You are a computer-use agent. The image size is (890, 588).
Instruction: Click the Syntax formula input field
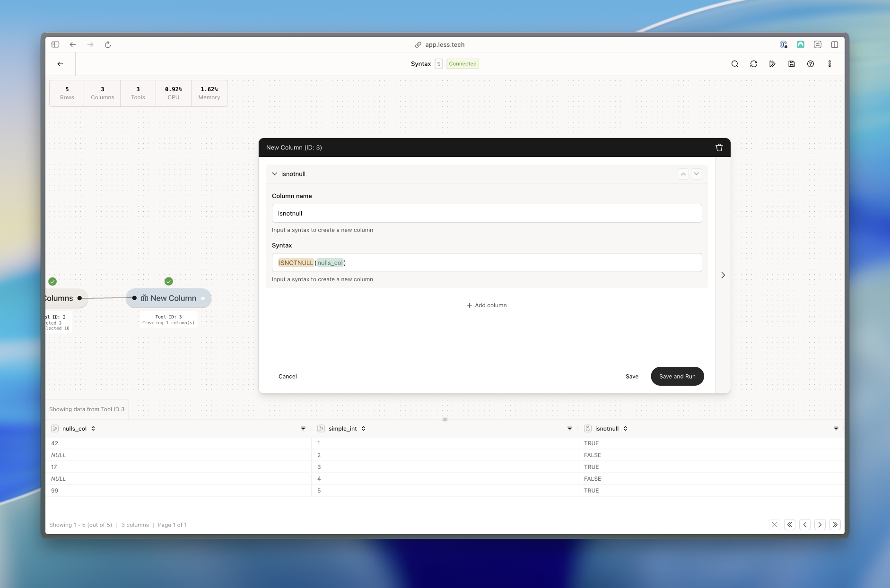click(487, 263)
